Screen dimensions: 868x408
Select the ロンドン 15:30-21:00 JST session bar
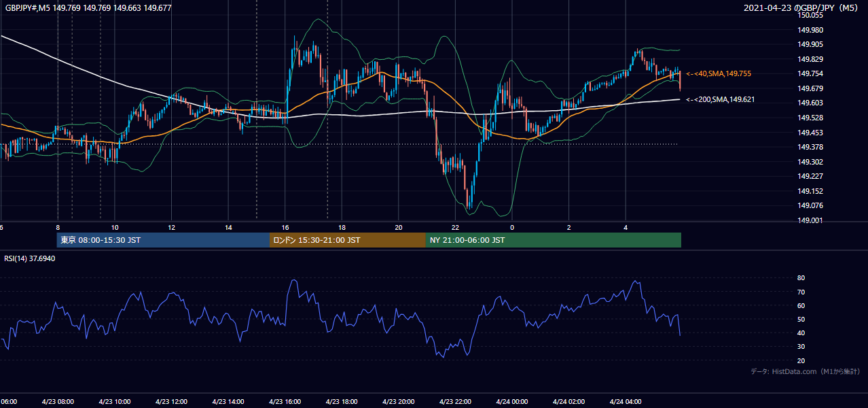coord(348,240)
